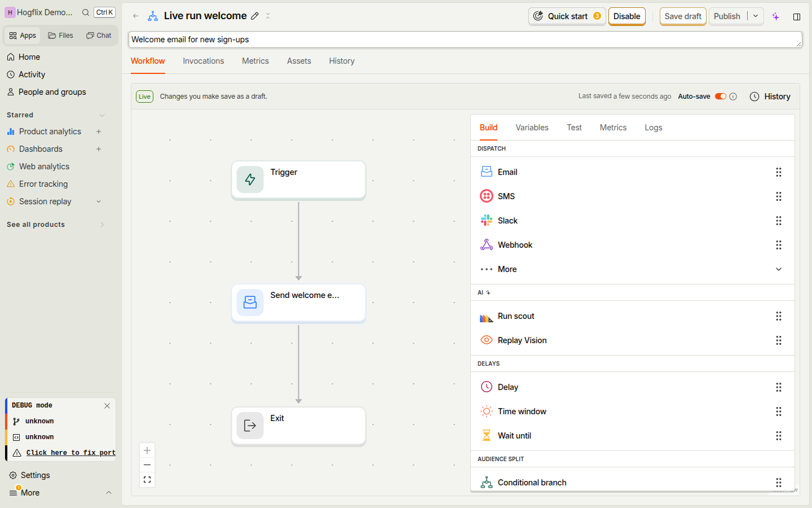The image size is (812, 508).
Task: Click the fix port link
Action: 71,453
